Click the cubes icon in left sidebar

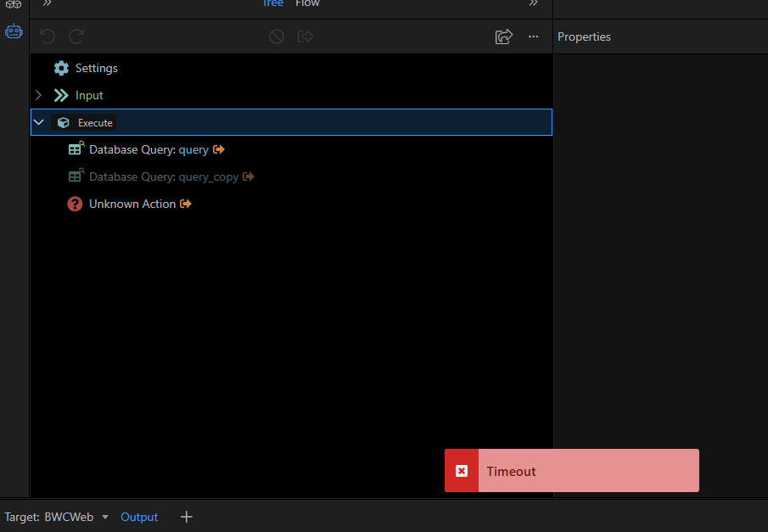[x=14, y=4]
